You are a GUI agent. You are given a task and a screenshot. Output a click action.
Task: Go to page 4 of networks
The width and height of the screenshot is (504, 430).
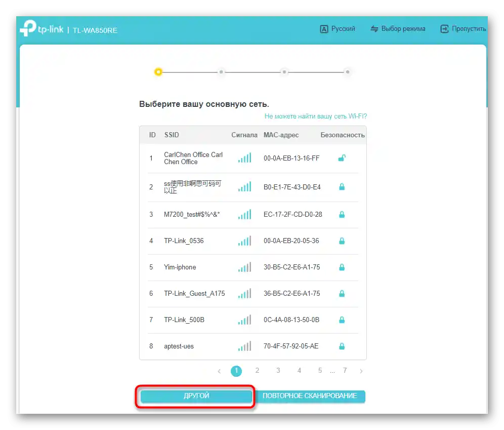pos(299,371)
